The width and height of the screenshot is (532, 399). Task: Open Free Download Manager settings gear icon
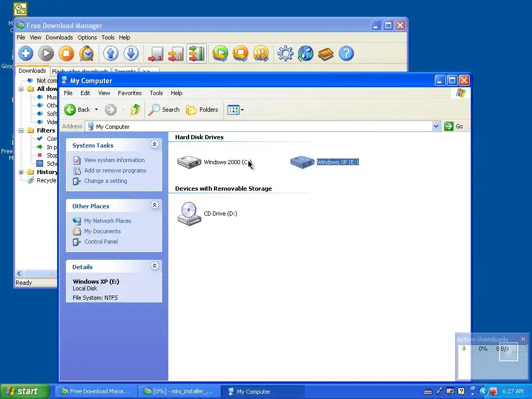point(285,54)
